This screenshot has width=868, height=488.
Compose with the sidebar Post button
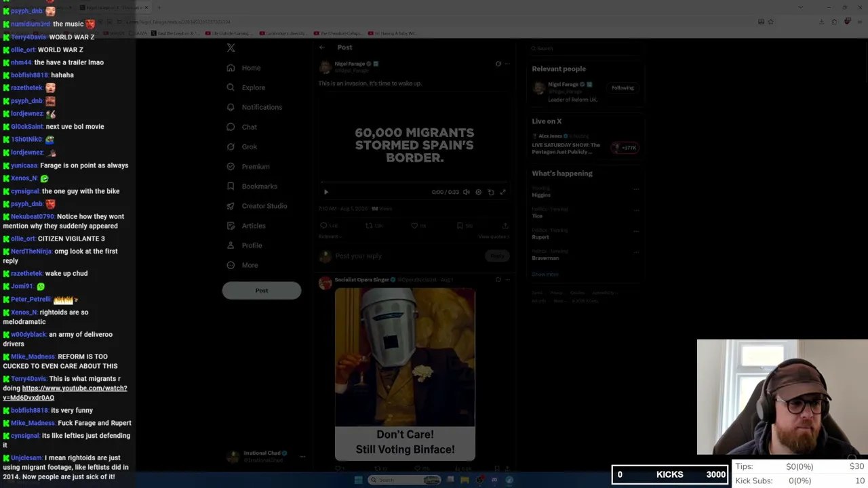click(x=262, y=290)
